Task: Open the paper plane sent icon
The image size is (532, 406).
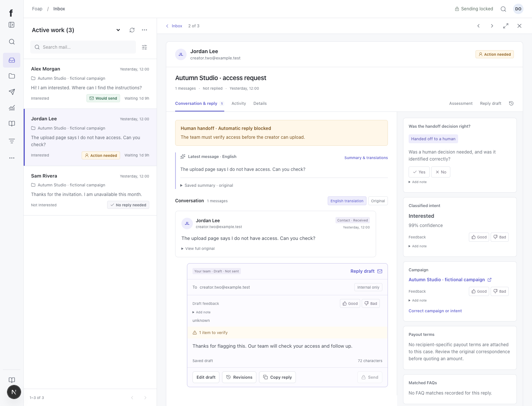Action: (12, 92)
